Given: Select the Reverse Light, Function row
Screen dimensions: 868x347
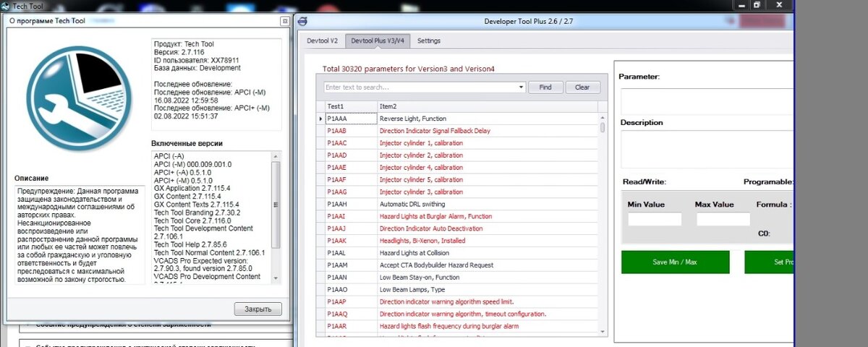Looking at the screenshot, I should [x=457, y=119].
